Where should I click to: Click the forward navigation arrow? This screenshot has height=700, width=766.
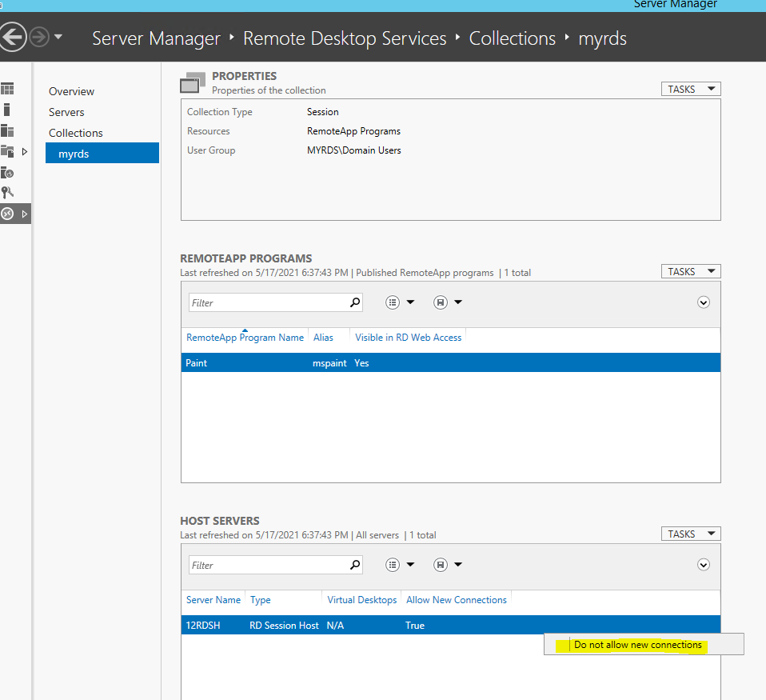point(39,37)
